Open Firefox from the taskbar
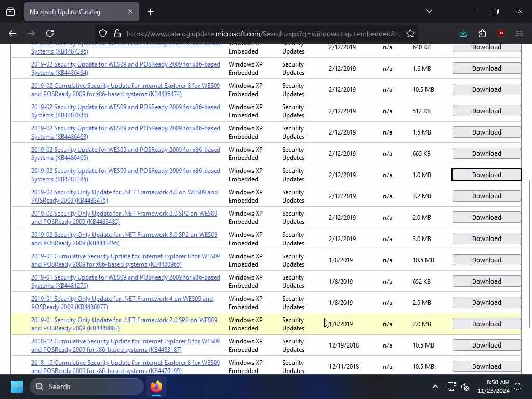Screen dimensions: 532x399 [156, 387]
